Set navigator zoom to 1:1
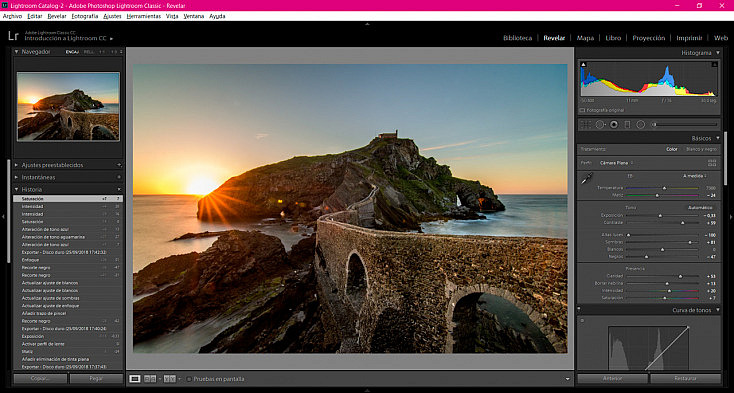The height and width of the screenshot is (393, 734). (x=102, y=52)
